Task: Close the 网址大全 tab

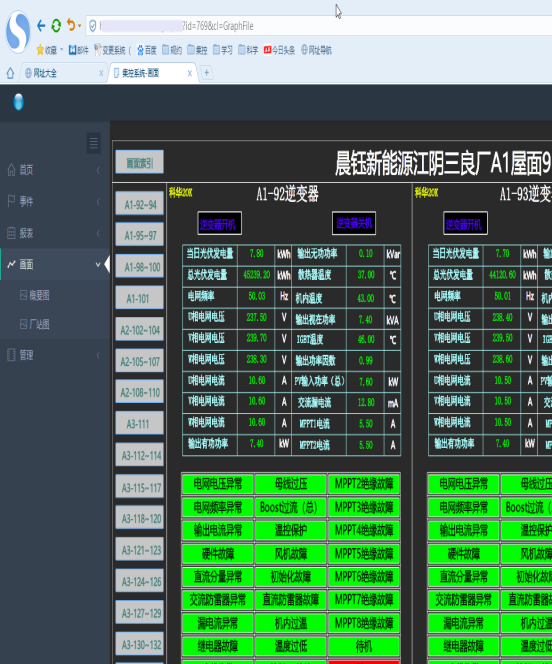Action: (x=101, y=73)
